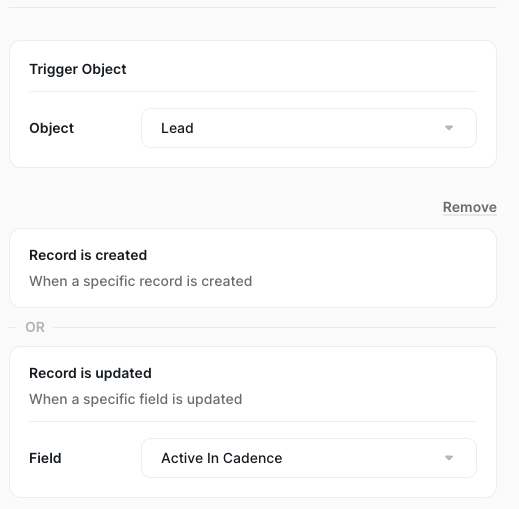Click the caret arrow in Active In Cadence dropdown
519x509 pixels.
[449, 458]
